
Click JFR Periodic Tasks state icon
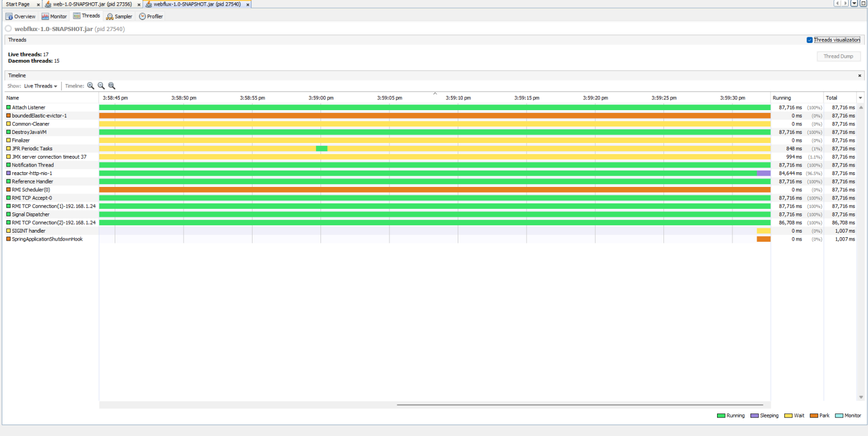[x=8, y=149]
